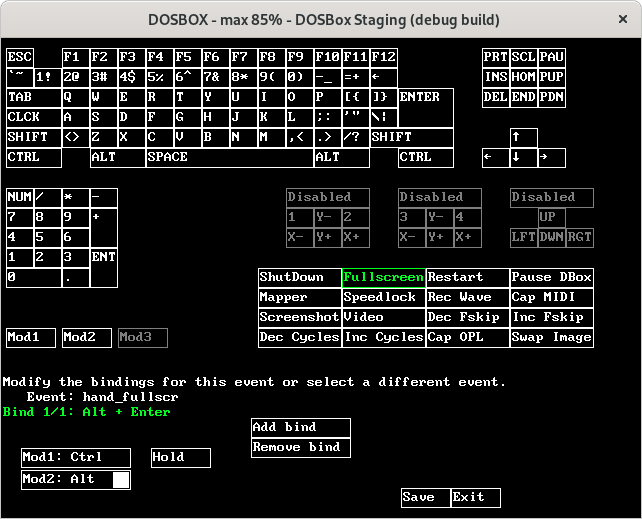Click the Pause DBox handler

coord(552,278)
